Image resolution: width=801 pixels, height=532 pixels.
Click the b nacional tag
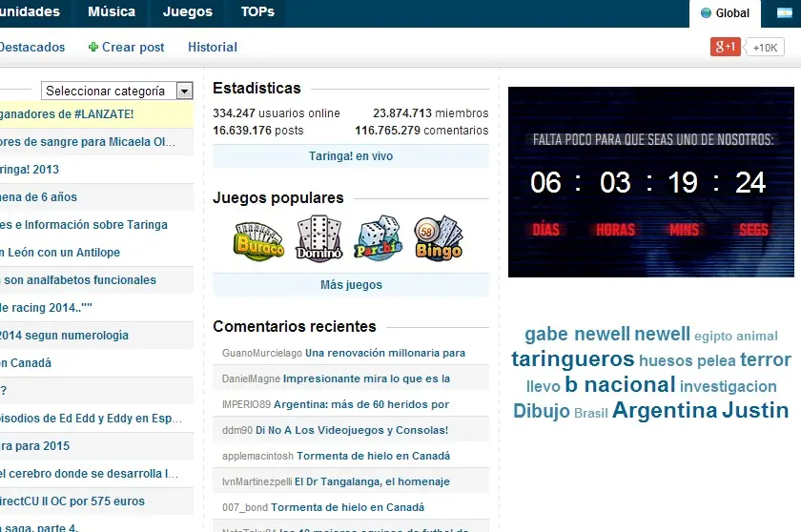pyautogui.click(x=620, y=384)
